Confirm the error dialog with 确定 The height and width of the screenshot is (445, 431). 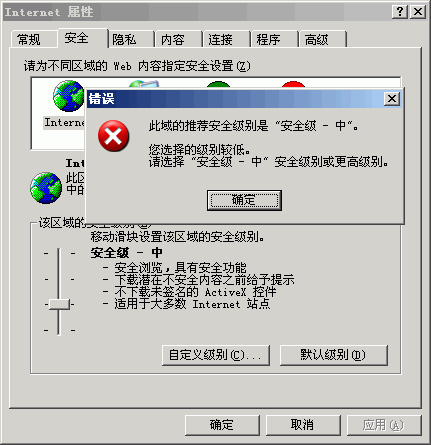point(244,200)
